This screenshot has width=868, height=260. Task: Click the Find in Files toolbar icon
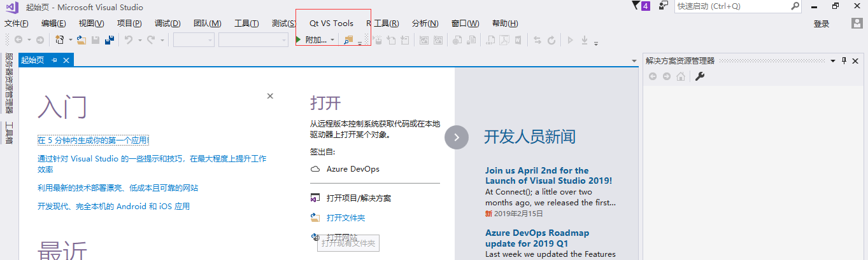348,40
